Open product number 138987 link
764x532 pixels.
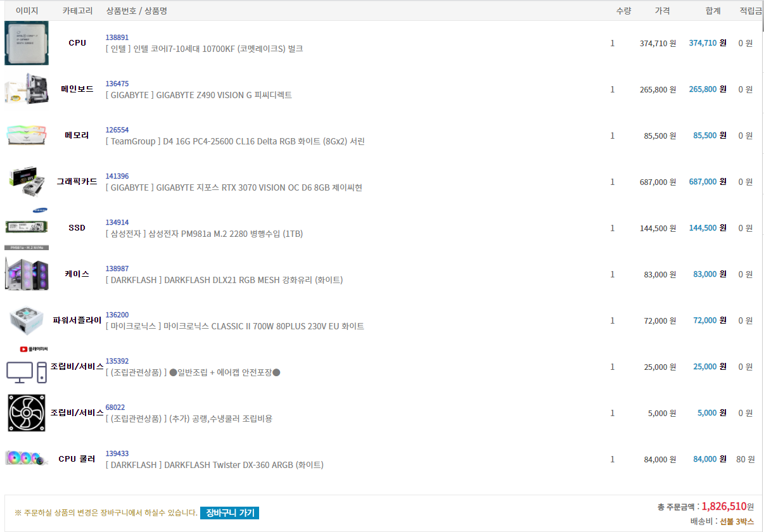tap(117, 269)
